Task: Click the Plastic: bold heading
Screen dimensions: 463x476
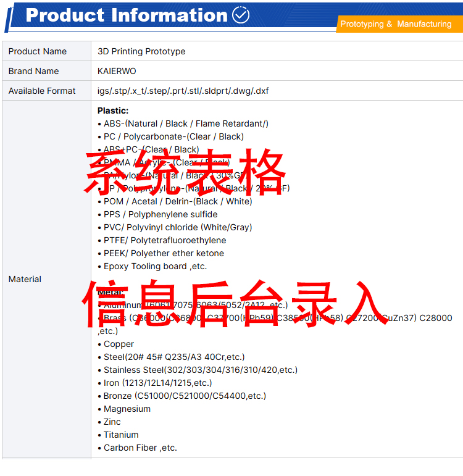Action: tap(113, 111)
